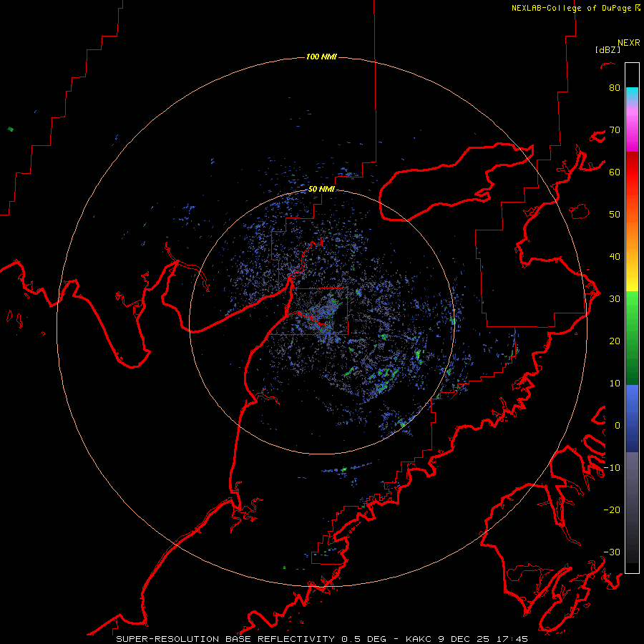644x644 pixels.
Task: Click the green segment of the dBZ color bar
Action: (x=632, y=338)
